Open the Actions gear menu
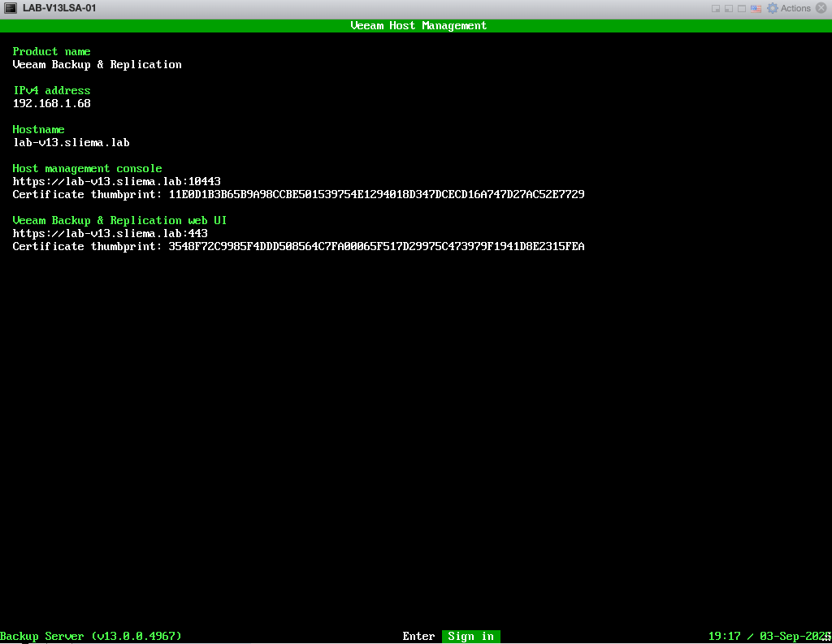This screenshot has width=832, height=644. point(789,8)
